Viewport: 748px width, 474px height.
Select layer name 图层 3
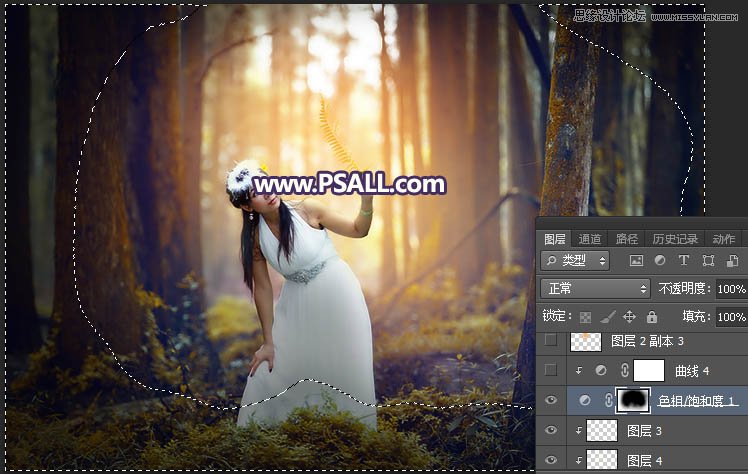[x=644, y=431]
